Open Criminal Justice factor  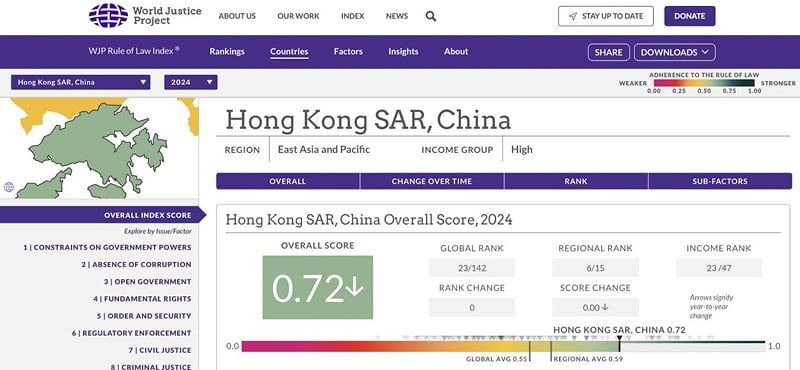click(x=151, y=366)
